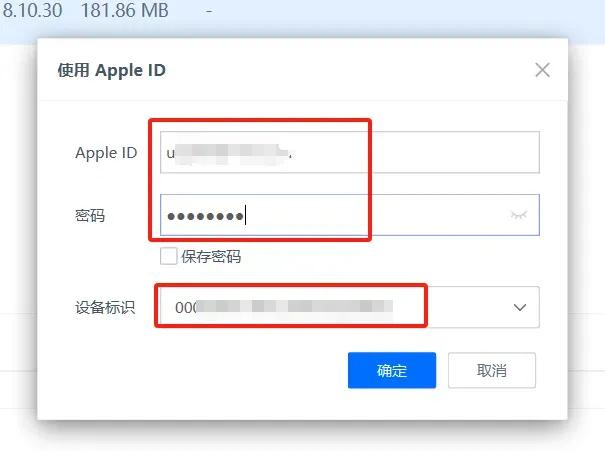Click the Apple ID field label
The image size is (605, 456).
(106, 153)
